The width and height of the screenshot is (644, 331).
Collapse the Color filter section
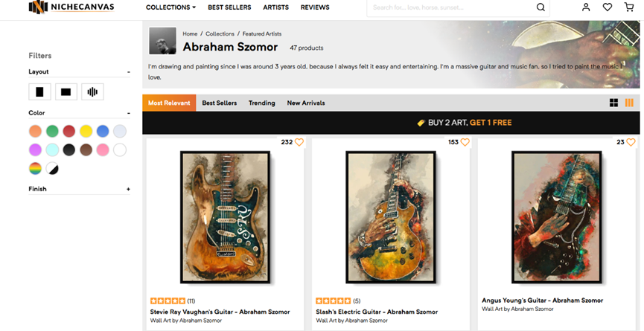click(x=129, y=113)
